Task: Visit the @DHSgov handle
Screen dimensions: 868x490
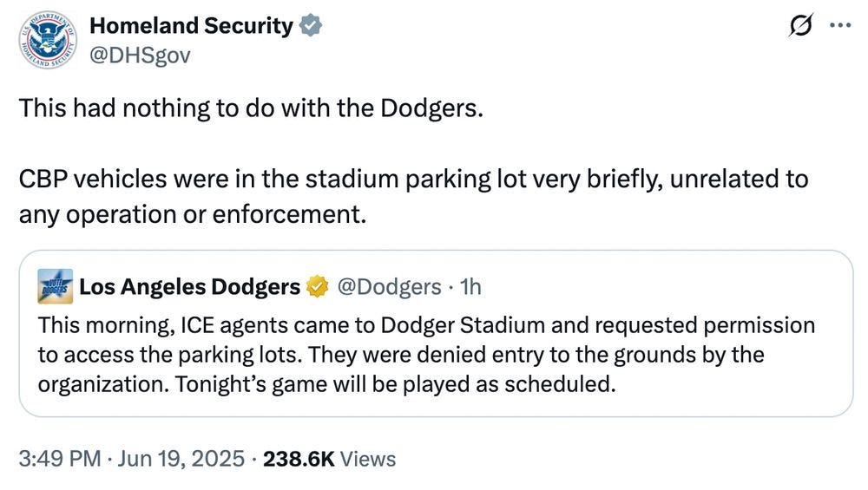Action: 140,55
